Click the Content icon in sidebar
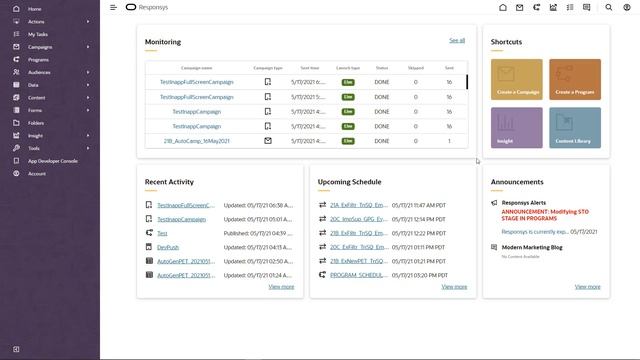 click(16, 97)
